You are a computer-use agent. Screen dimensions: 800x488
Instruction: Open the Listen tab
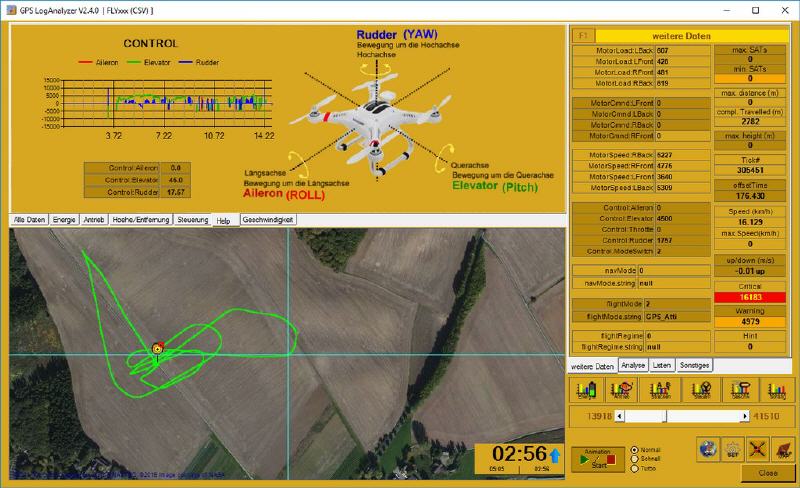tap(662, 365)
